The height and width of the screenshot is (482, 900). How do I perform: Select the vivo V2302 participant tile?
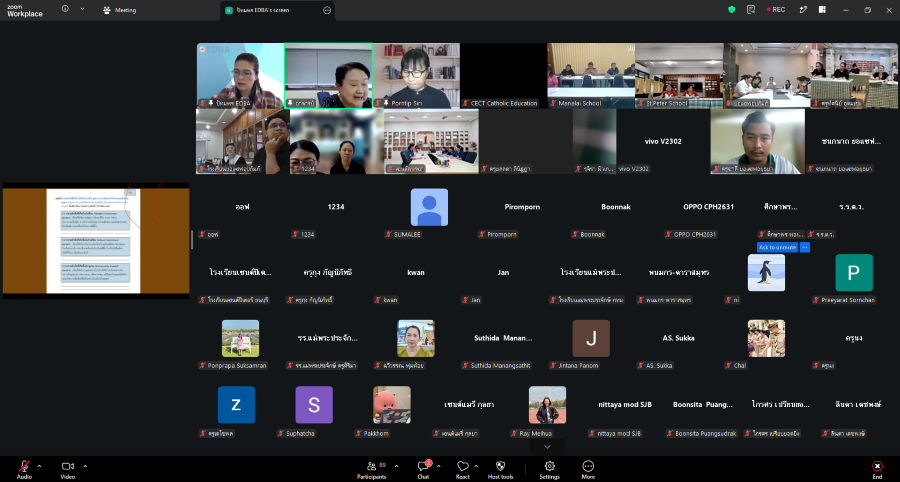(663, 141)
